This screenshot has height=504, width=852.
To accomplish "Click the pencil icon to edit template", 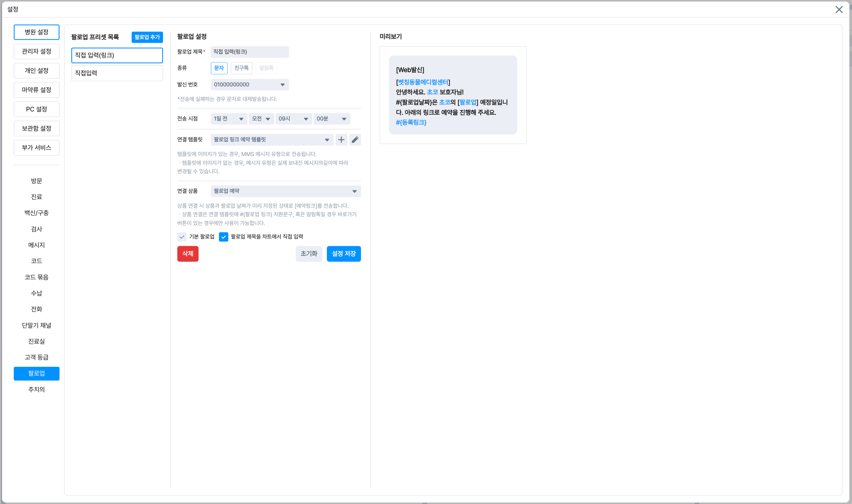I will 355,140.
